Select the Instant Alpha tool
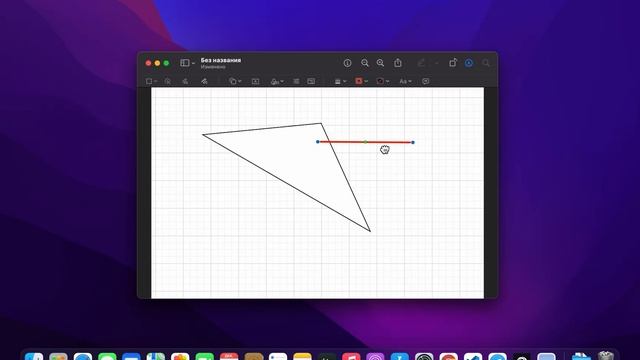The image size is (640, 360). [168, 81]
